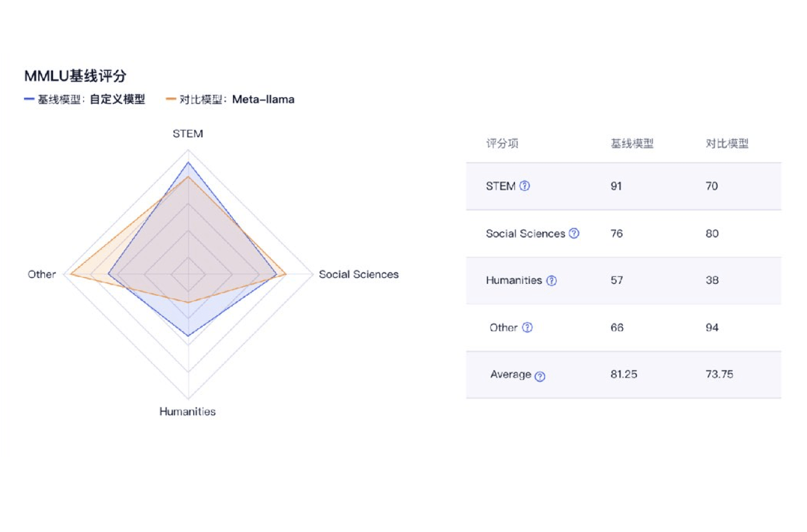This screenshot has width=807, height=532.
Task: Click the blue data point on STEM axis
Action: point(188,163)
